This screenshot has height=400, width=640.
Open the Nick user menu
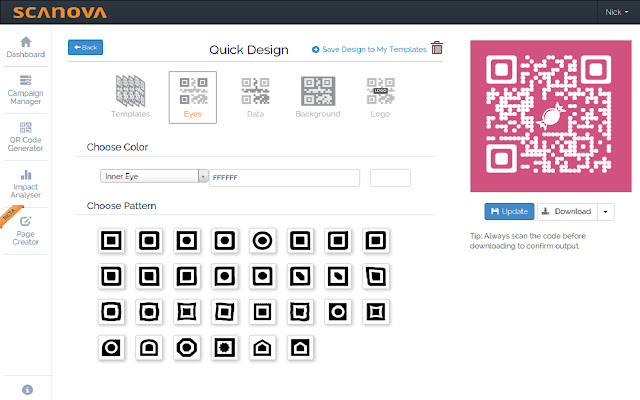[617, 12]
